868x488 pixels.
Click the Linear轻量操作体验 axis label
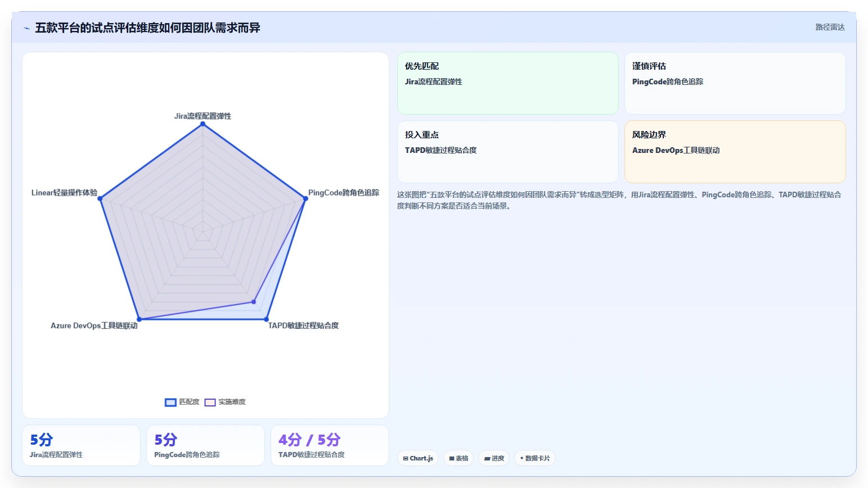click(x=64, y=192)
